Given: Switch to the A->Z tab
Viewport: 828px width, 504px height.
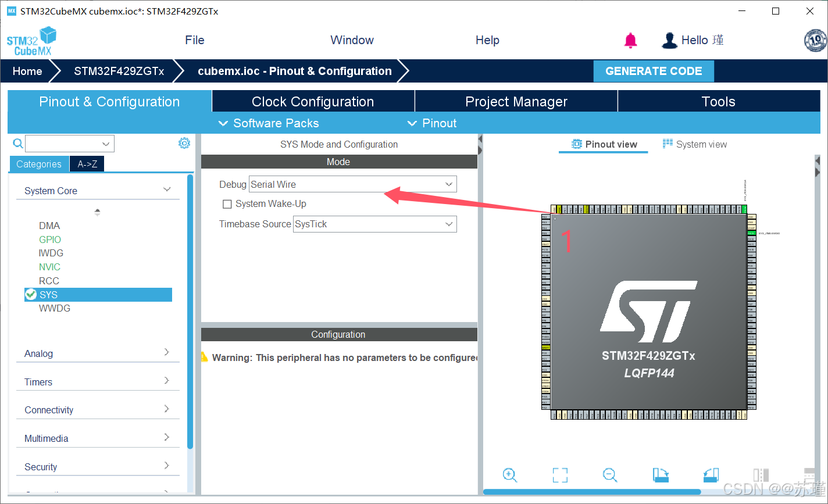Looking at the screenshot, I should click(x=87, y=164).
